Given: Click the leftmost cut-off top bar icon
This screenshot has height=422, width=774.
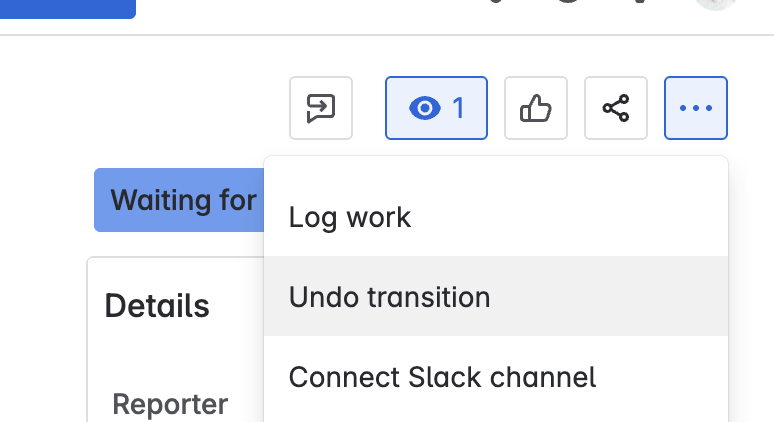Looking at the screenshot, I should click(x=495, y=4).
